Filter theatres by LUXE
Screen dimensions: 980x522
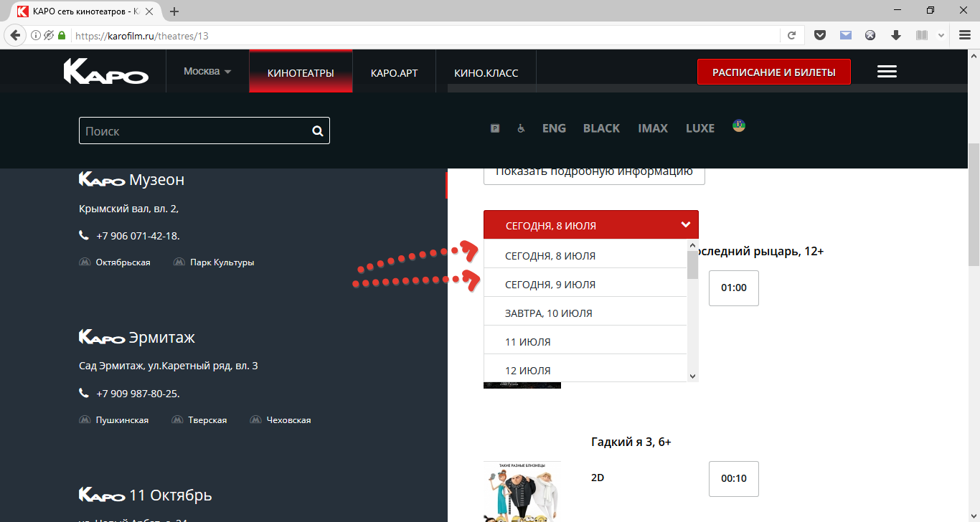click(x=700, y=128)
